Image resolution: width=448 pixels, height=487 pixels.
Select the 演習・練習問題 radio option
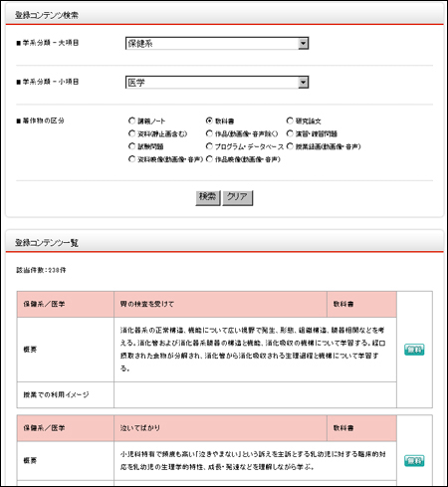(290, 133)
